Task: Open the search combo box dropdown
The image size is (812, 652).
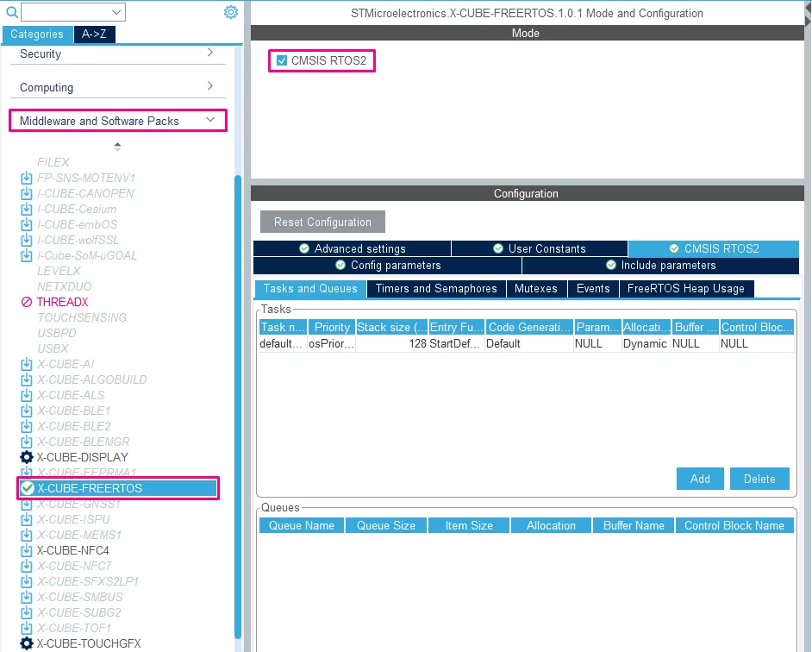Action: (x=116, y=12)
